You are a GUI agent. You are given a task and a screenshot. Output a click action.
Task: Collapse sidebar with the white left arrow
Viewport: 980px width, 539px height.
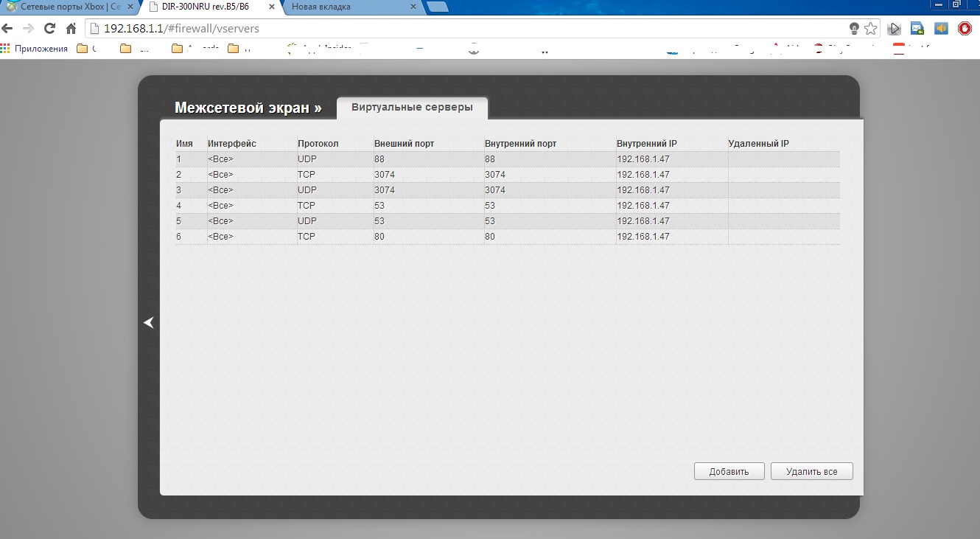pyautogui.click(x=149, y=322)
